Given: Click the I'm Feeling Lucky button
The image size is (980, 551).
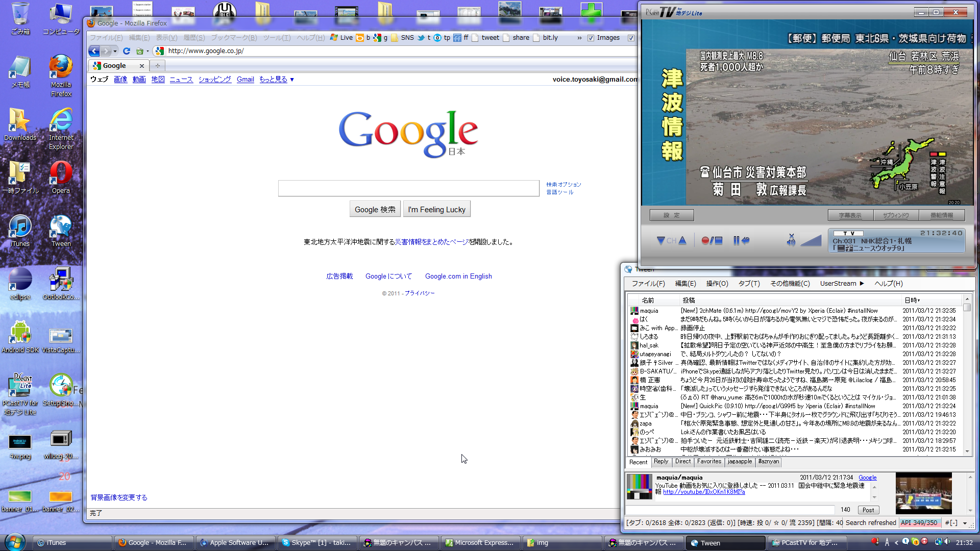Looking at the screenshot, I should click(436, 209).
